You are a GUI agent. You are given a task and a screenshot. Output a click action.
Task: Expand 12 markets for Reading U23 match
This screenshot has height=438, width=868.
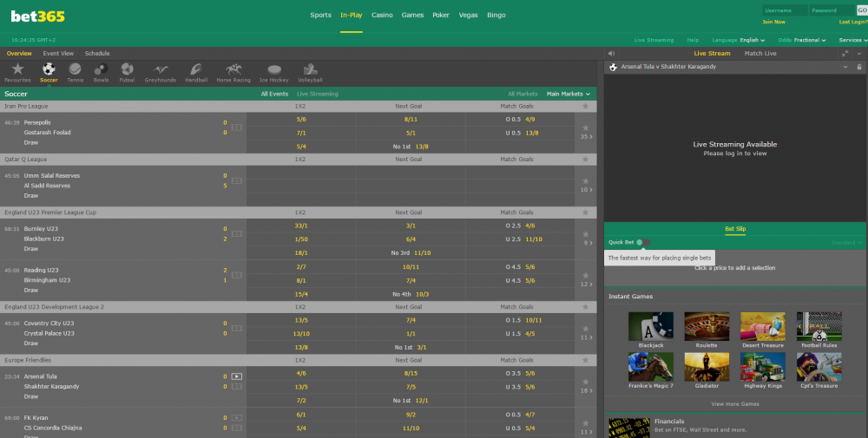tap(586, 284)
